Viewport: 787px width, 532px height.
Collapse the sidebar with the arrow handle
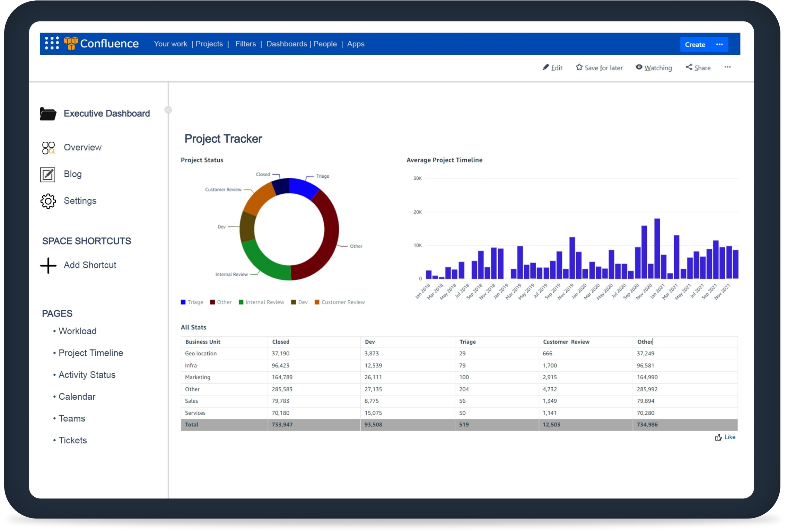click(168, 110)
